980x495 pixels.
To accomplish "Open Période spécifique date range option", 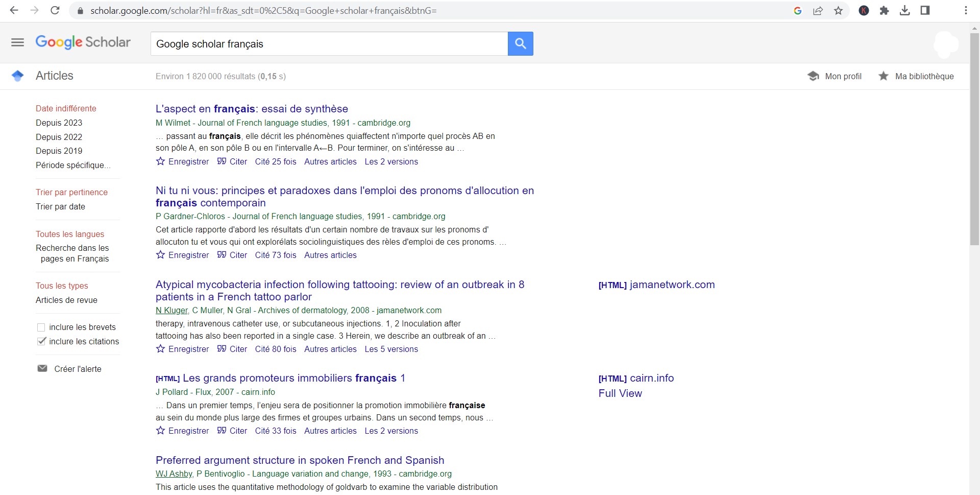I will pyautogui.click(x=72, y=165).
